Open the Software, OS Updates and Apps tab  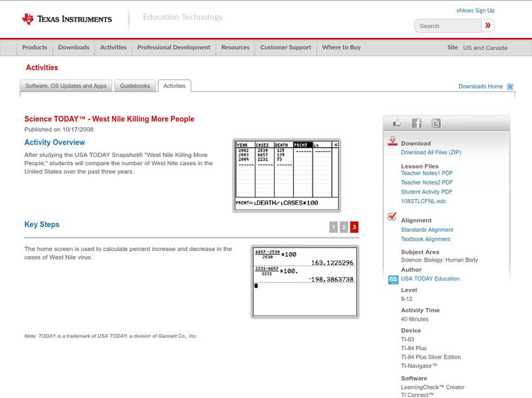tap(68, 86)
